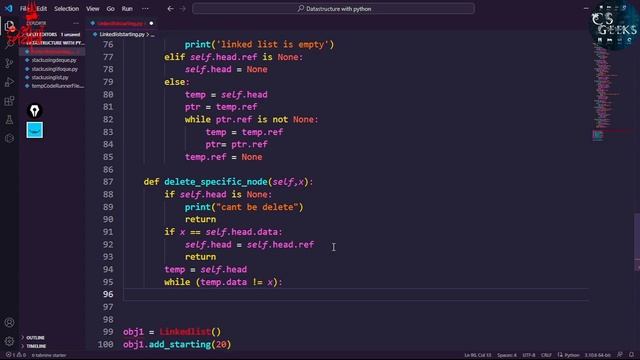Open the Run menu
640x360 pixels.
[x=127, y=9]
